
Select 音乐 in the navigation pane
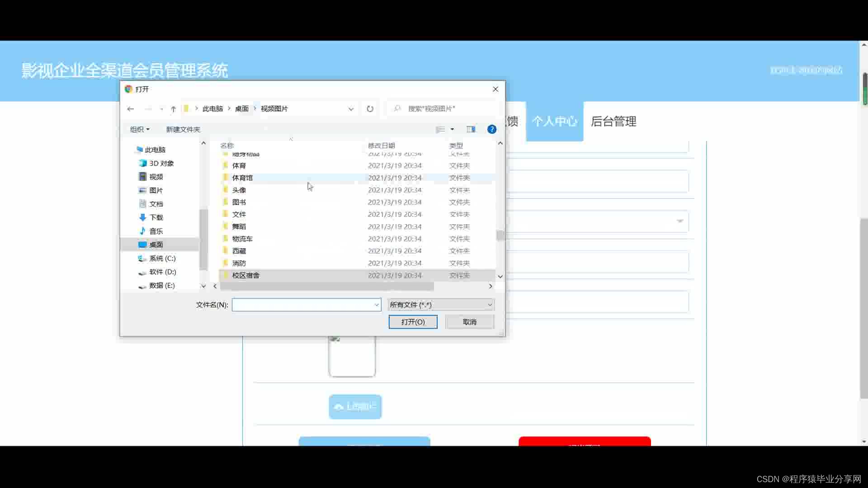point(156,231)
